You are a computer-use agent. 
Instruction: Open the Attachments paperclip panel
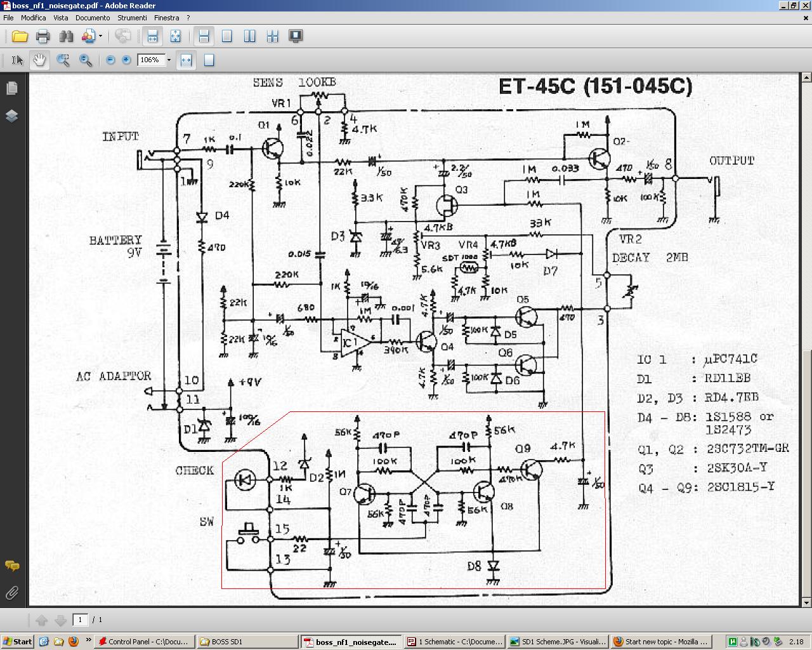[x=12, y=593]
